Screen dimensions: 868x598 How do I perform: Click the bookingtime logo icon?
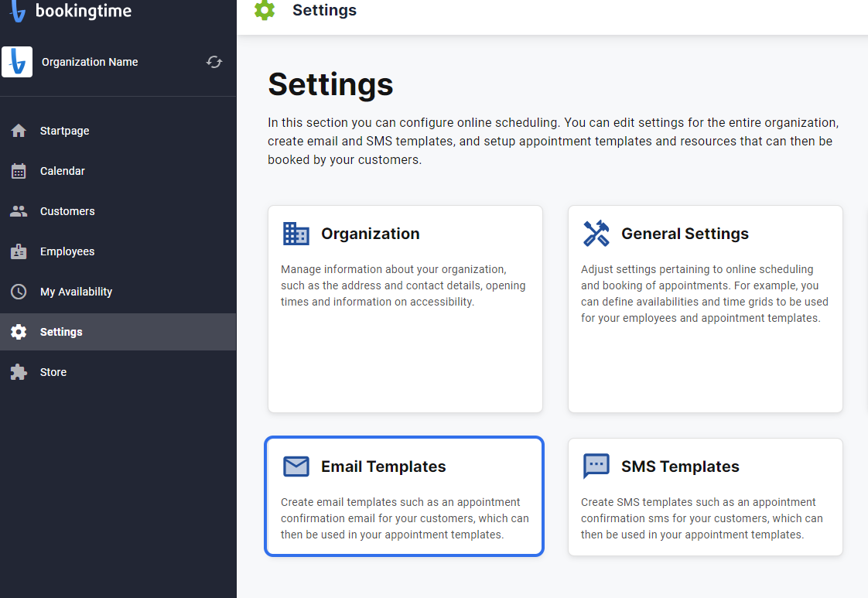tap(18, 11)
